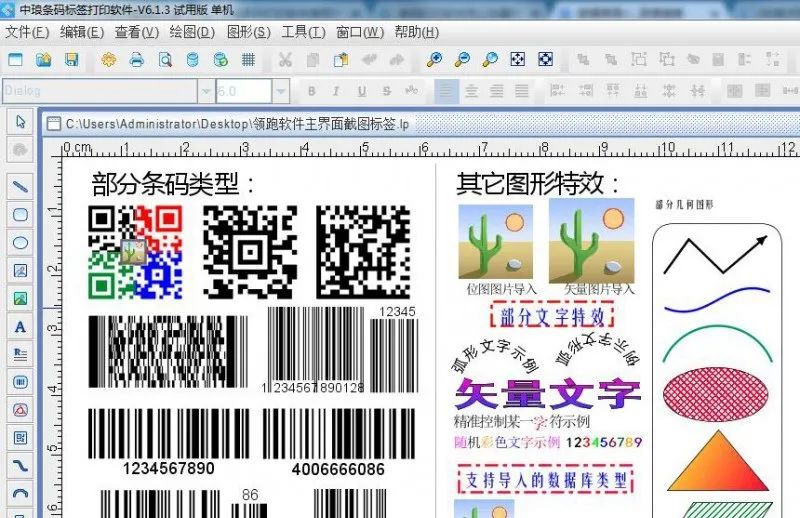Open a file with the folder icon

click(44, 60)
